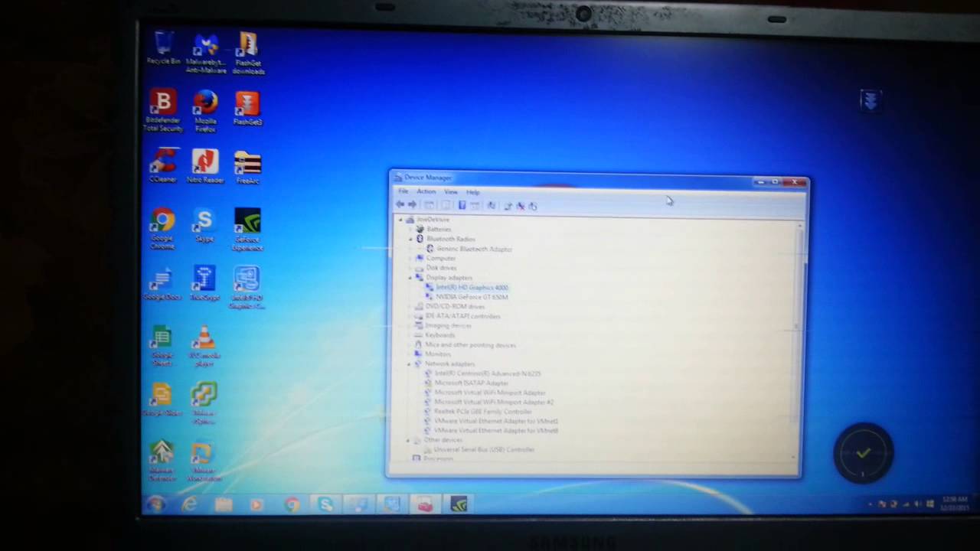Screen dimensions: 980x551
Task: Click Update Driver Software toolbar icon
Action: point(507,206)
